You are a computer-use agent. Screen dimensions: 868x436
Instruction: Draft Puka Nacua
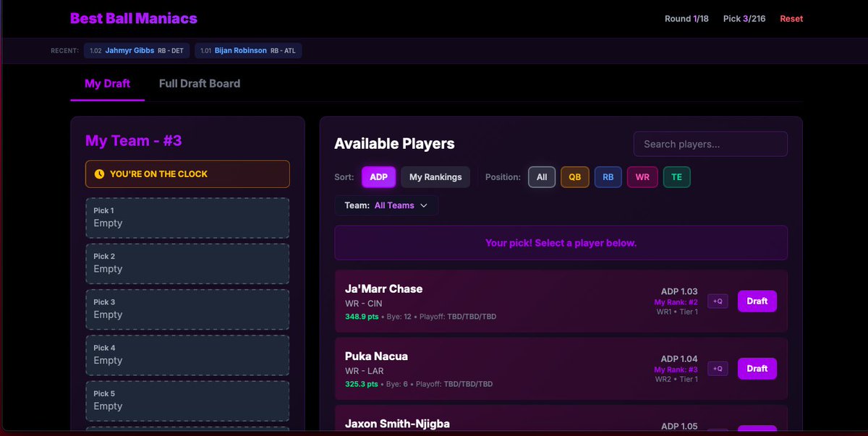point(757,369)
